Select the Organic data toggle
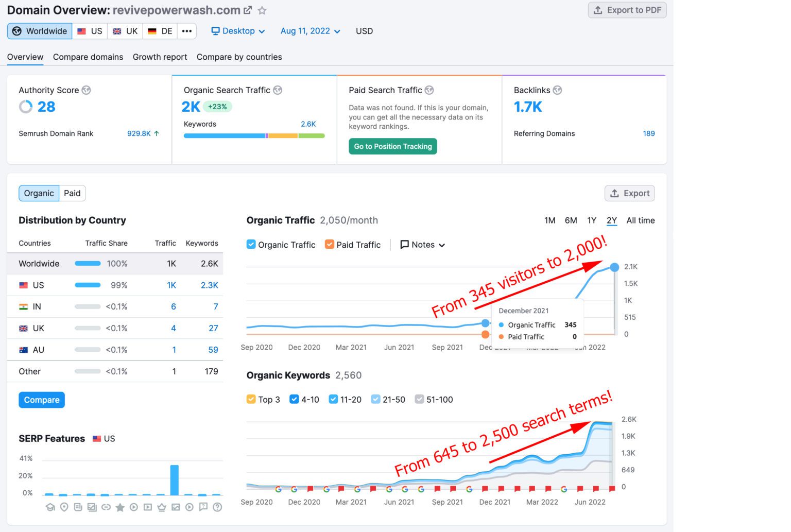 pyautogui.click(x=39, y=193)
